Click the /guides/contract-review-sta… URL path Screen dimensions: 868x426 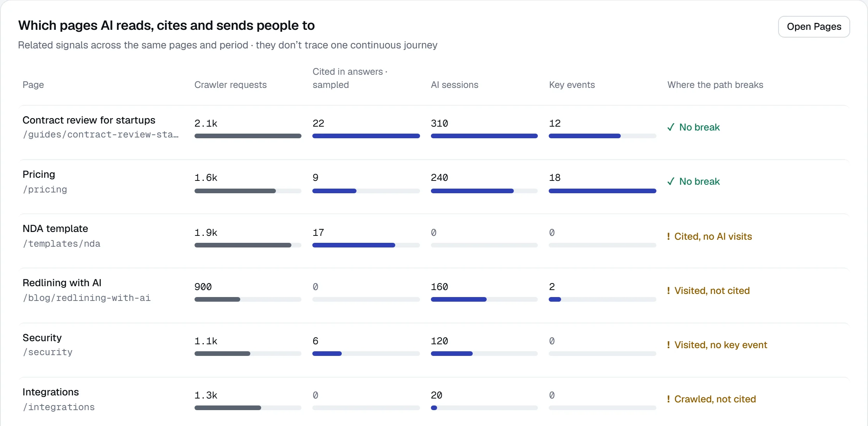(101, 134)
